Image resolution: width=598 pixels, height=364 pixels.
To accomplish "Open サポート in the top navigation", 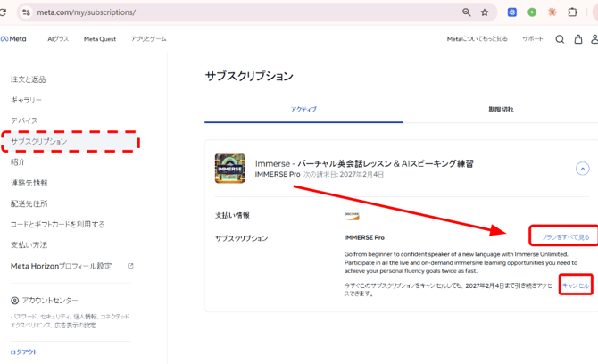I will [533, 39].
